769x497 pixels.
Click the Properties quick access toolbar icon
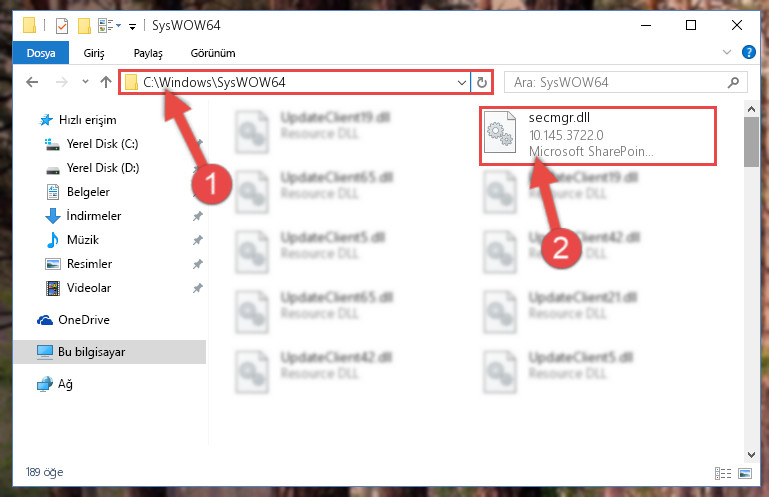click(62, 26)
